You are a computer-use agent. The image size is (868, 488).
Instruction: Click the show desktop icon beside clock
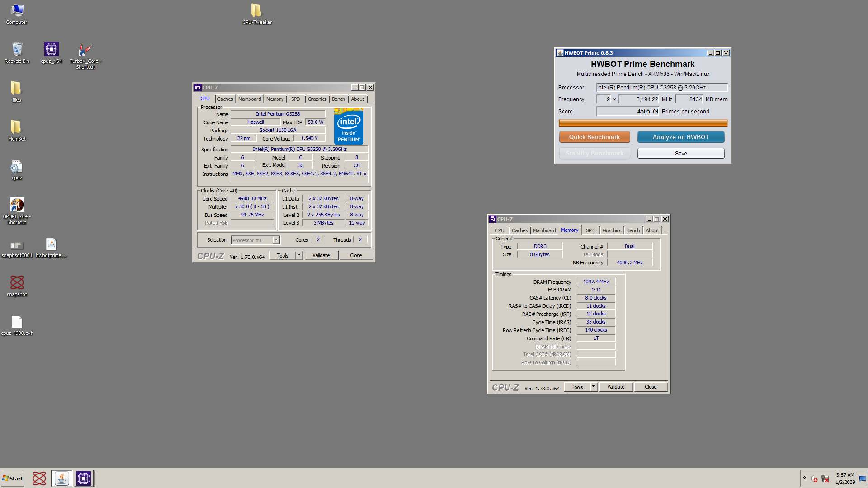(x=863, y=479)
